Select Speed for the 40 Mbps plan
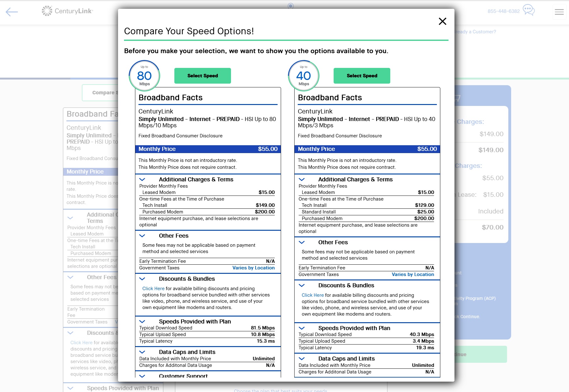569x392 pixels. pyautogui.click(x=362, y=76)
